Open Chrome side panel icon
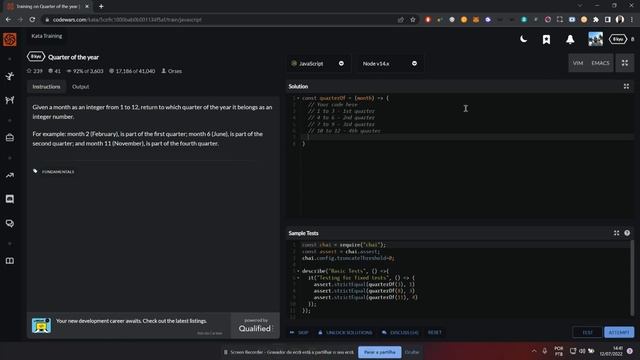Viewport: 640px width, 360px height. coord(608,20)
